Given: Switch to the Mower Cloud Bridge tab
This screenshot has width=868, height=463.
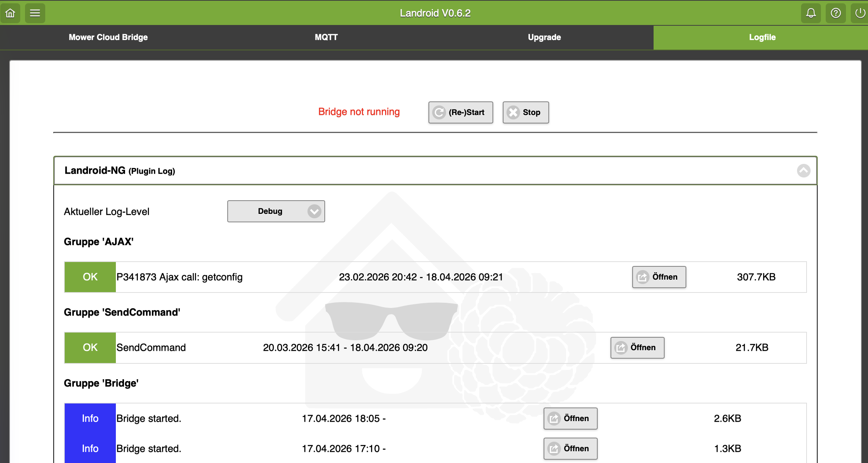Looking at the screenshot, I should click(x=108, y=37).
